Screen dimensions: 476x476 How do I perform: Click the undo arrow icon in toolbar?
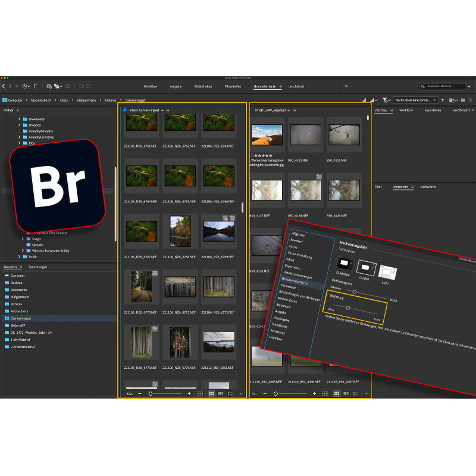coord(81,86)
